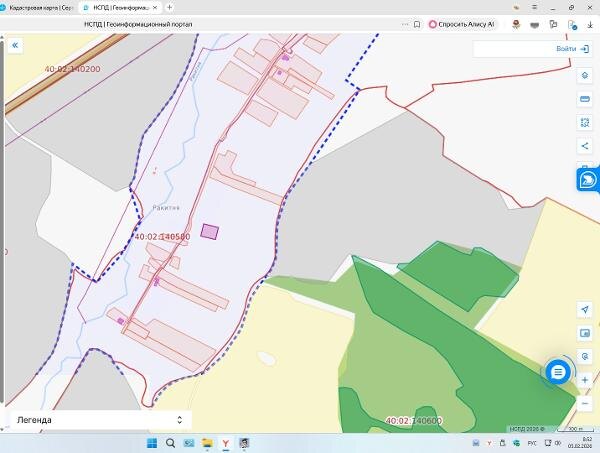The image size is (600, 453).
Task: Open the Windows Start menu
Action: [x=152, y=443]
